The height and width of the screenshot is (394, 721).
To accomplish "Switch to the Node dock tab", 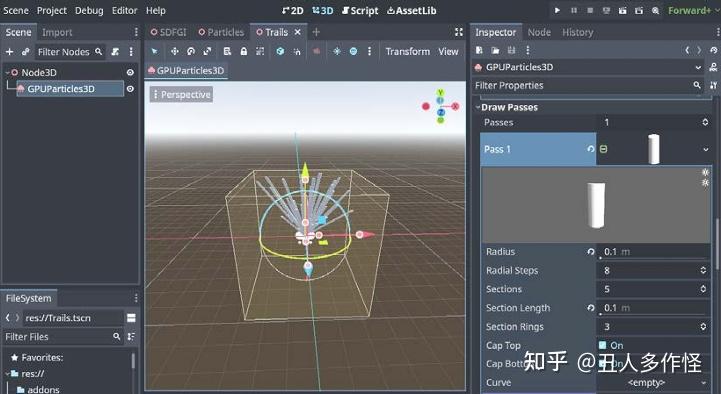I will click(x=539, y=32).
